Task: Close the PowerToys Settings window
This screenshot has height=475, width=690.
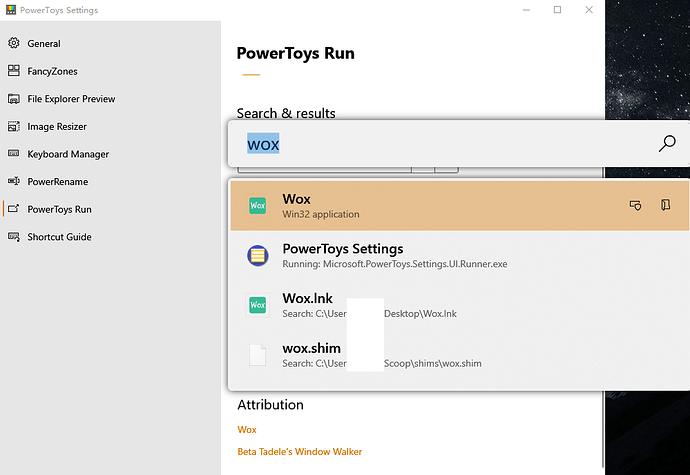Action: coord(589,10)
